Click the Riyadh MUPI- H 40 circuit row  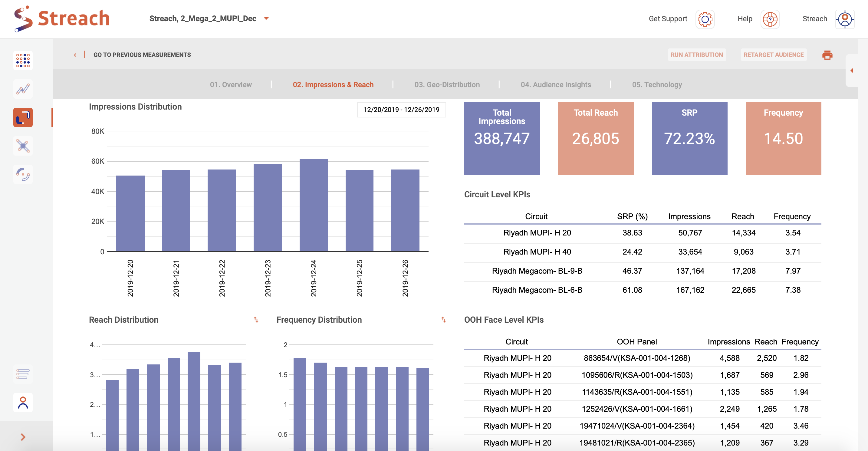click(642, 252)
